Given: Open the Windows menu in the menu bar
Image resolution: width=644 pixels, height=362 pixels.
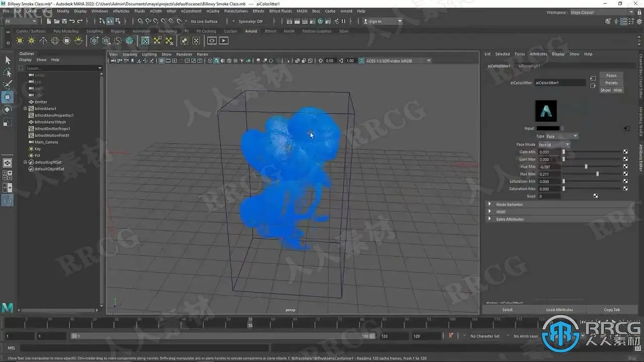Looking at the screenshot, I should 100,11.
